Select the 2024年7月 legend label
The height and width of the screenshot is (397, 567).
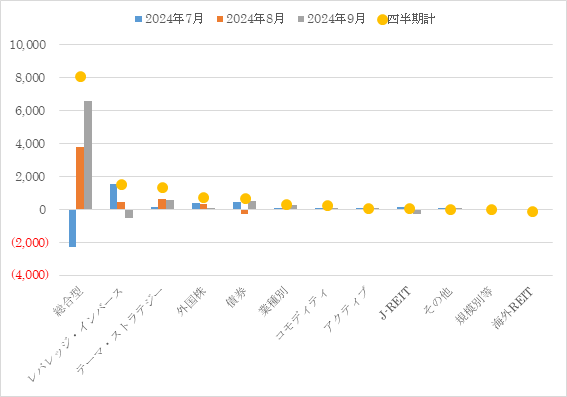(174, 19)
